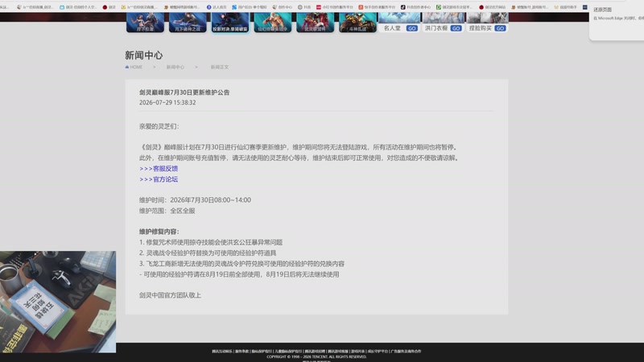Viewport: 644px width, 362px height.
Task: Open the 洪门衣橱 banner image
Action: (444, 18)
